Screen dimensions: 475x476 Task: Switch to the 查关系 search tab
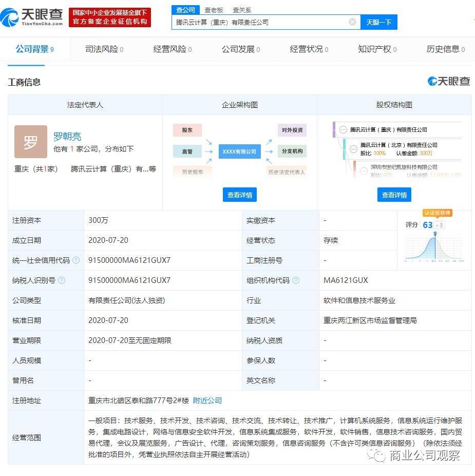click(242, 10)
